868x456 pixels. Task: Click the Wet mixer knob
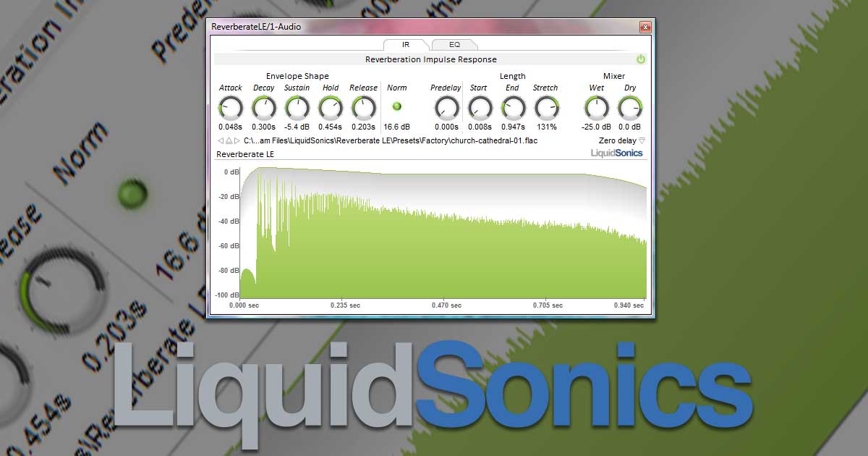[597, 109]
